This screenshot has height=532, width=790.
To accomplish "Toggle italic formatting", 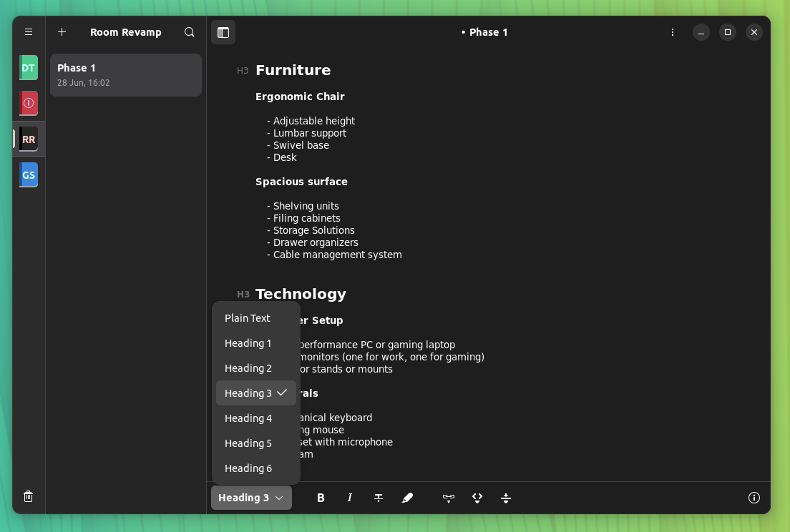I will click(x=350, y=498).
